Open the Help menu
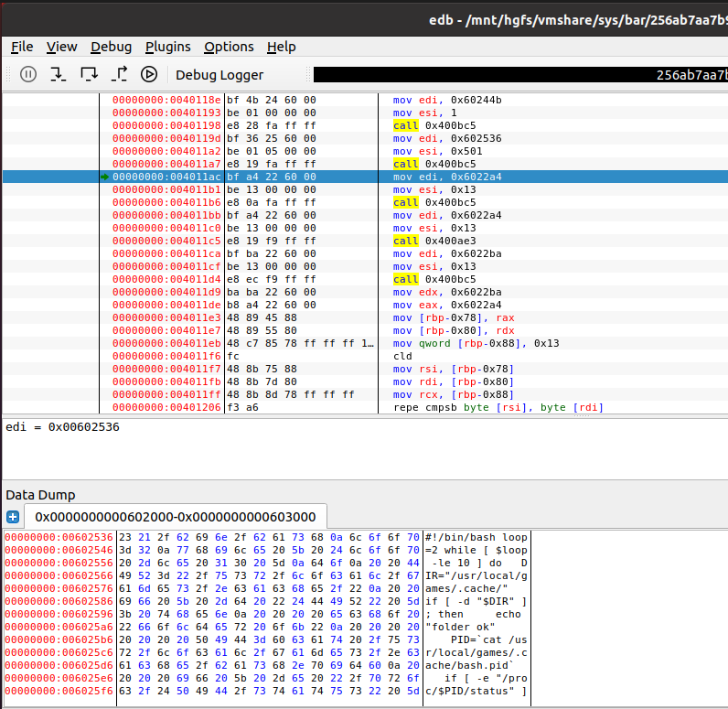728x709 pixels. click(281, 47)
